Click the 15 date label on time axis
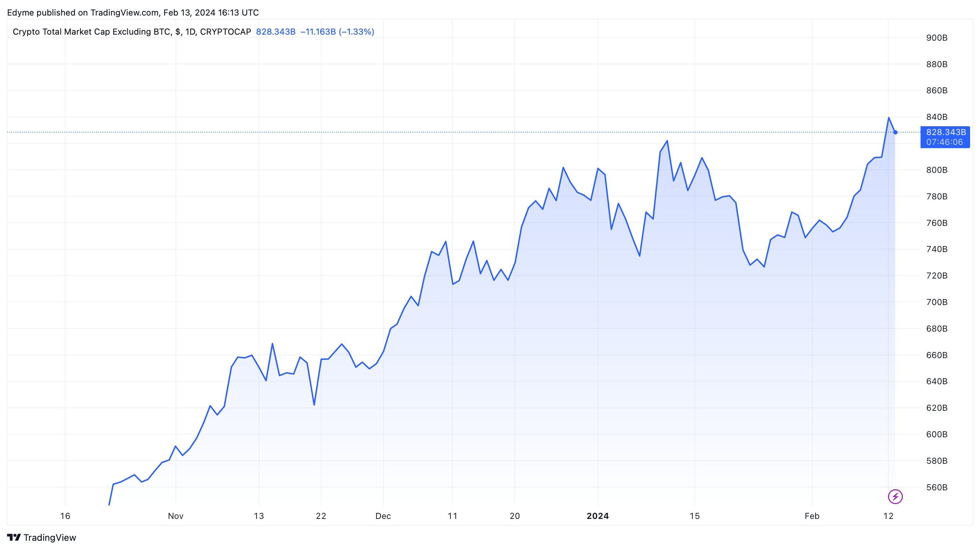The image size is (980, 550). pyautogui.click(x=695, y=516)
